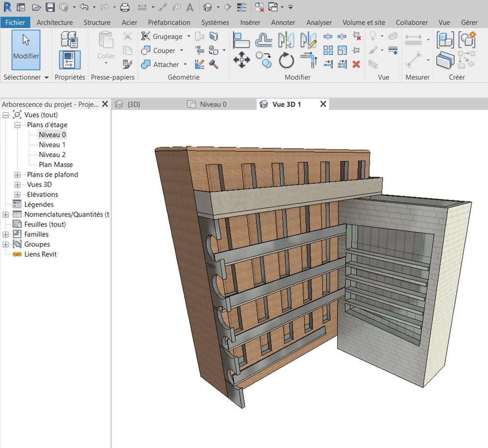Viewport: 488px width, 448px height.
Task: Expand the Vues 3D tree node
Action: 18,185
